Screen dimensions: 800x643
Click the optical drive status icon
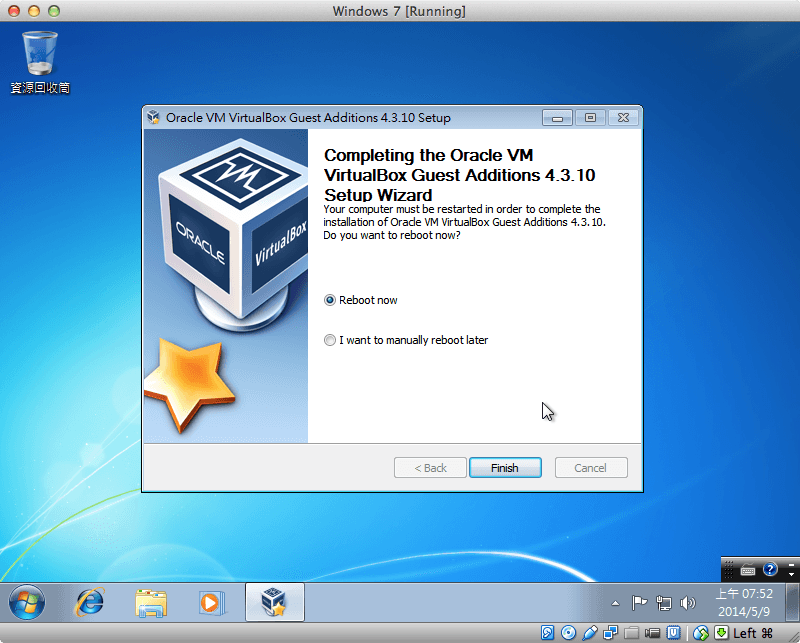coord(568,632)
